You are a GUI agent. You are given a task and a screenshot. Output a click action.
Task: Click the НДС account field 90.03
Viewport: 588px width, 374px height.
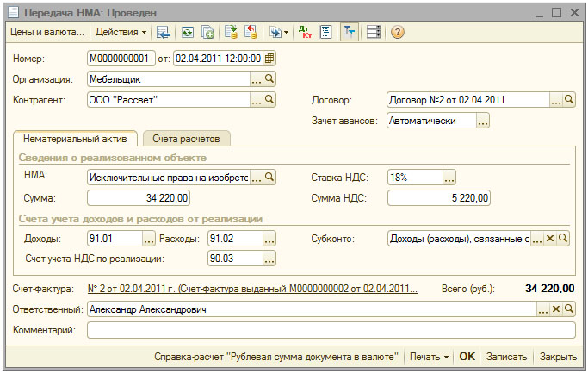235,259
